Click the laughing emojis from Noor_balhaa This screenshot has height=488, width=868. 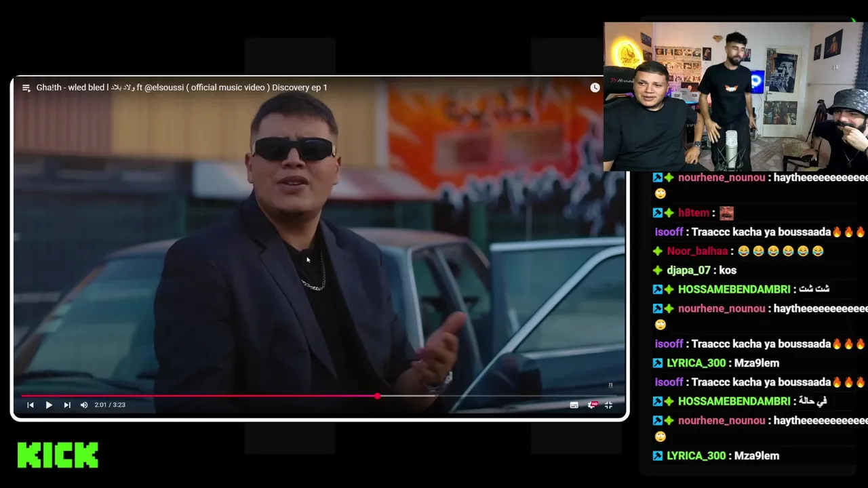pyautogui.click(x=781, y=251)
